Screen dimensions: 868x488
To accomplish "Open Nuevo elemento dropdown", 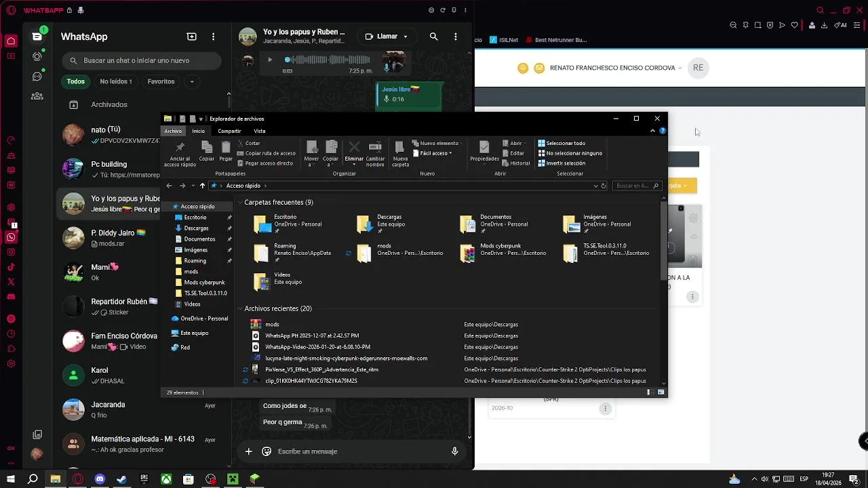I will click(x=437, y=143).
